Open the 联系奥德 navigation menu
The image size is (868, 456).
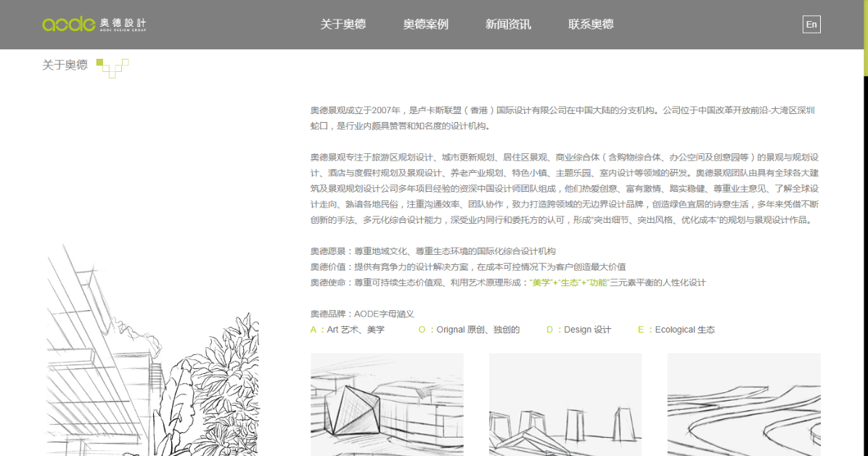pyautogui.click(x=590, y=24)
